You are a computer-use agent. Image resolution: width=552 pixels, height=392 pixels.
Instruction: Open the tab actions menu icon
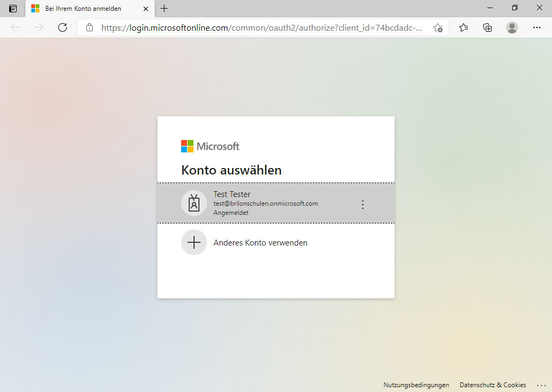pyautogui.click(x=13, y=9)
